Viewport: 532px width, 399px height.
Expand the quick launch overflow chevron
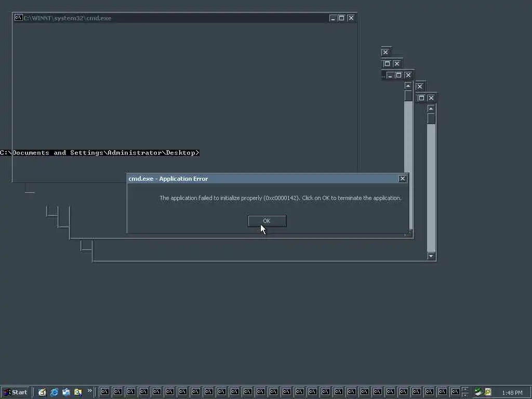coord(89,391)
